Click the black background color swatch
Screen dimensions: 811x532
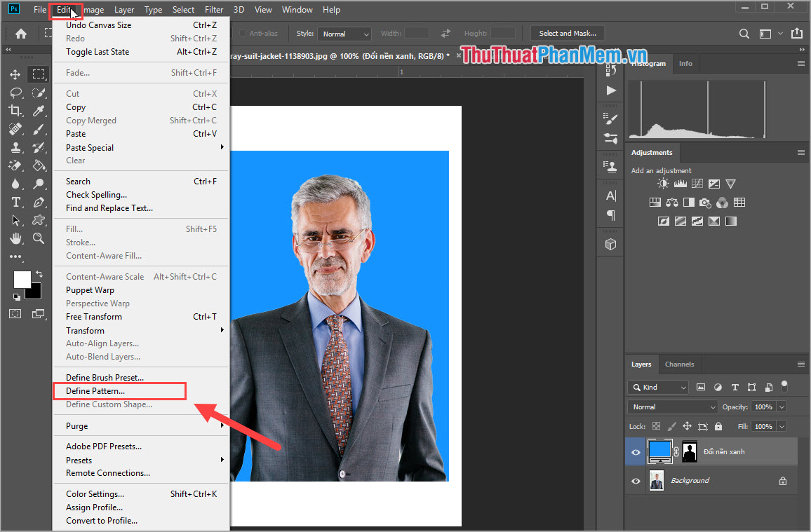pyautogui.click(x=33, y=291)
